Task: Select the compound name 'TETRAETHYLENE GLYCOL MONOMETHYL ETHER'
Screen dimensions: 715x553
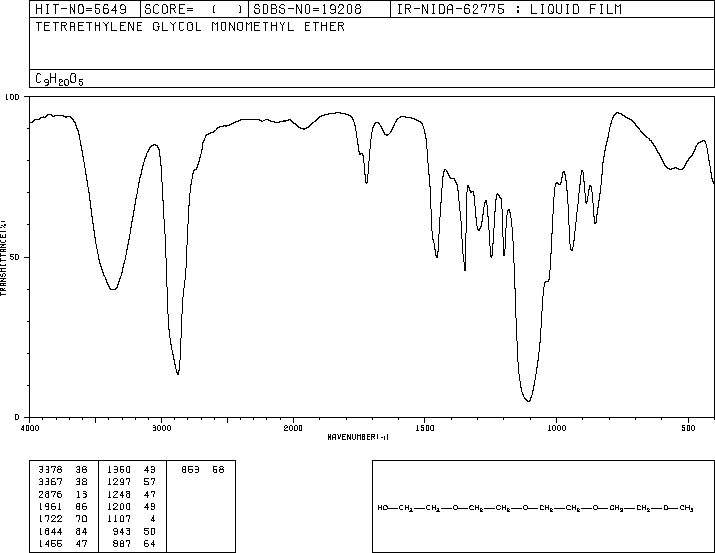Action: [190, 27]
